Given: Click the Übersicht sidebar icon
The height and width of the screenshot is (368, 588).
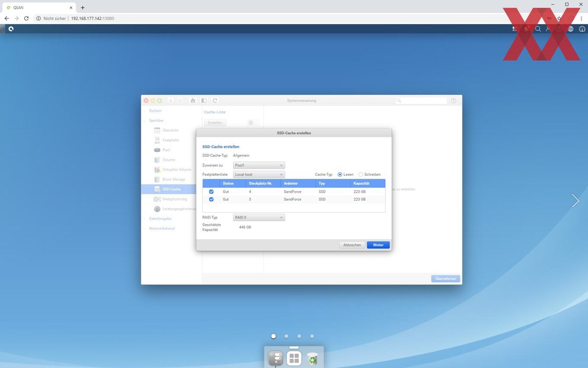Looking at the screenshot, I should pos(157,130).
